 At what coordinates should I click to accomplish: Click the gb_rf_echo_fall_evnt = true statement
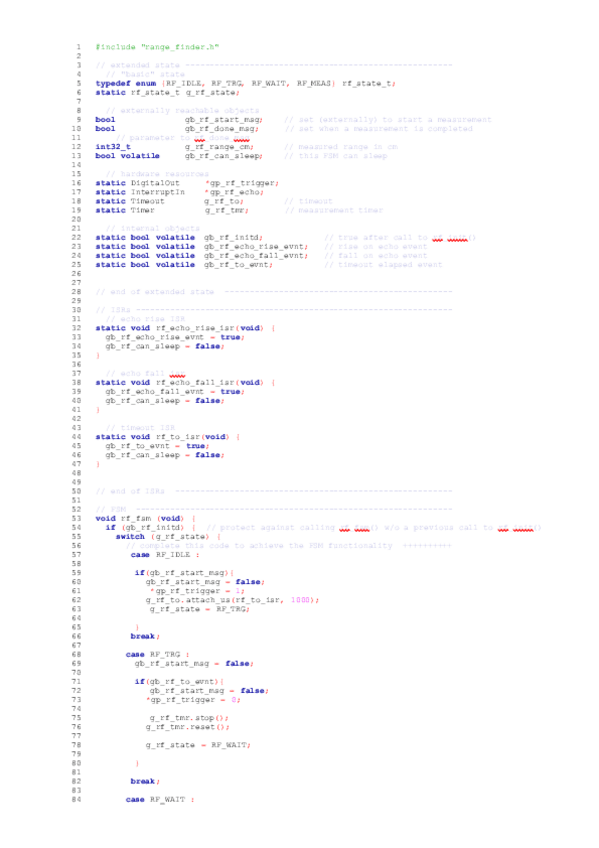pyautogui.click(x=175, y=392)
